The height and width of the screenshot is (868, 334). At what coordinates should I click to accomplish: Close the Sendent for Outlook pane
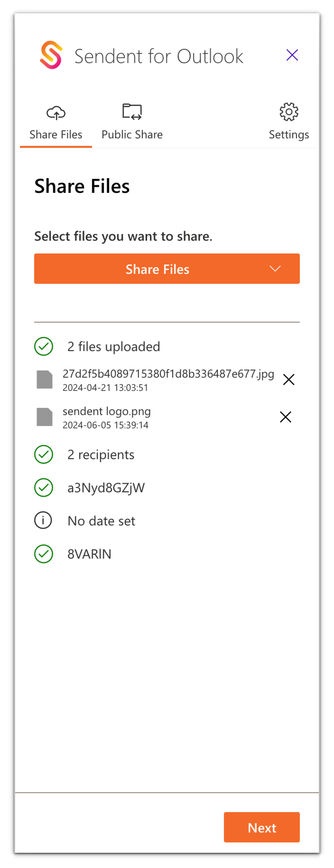pyautogui.click(x=292, y=55)
